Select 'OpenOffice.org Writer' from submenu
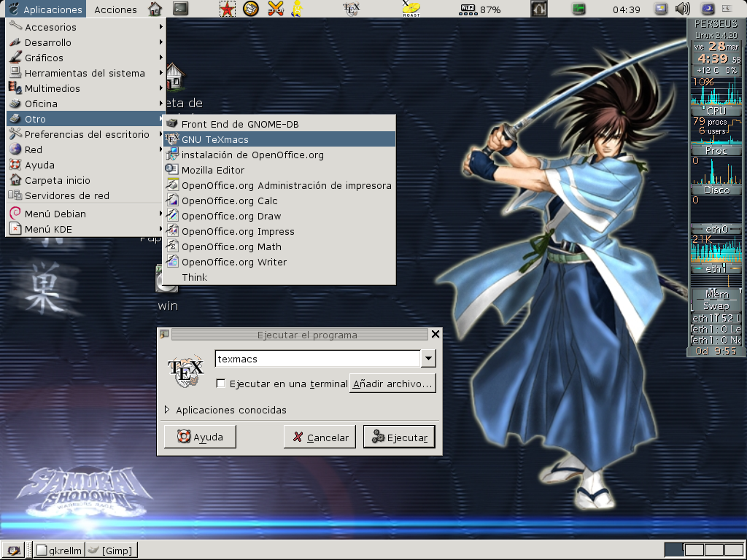This screenshot has height=560, width=747. click(x=234, y=262)
